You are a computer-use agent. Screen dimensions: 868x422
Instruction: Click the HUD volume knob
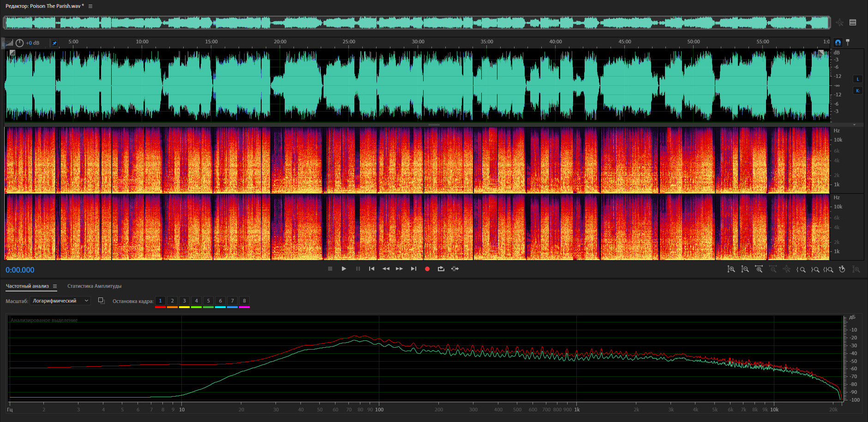click(x=19, y=43)
